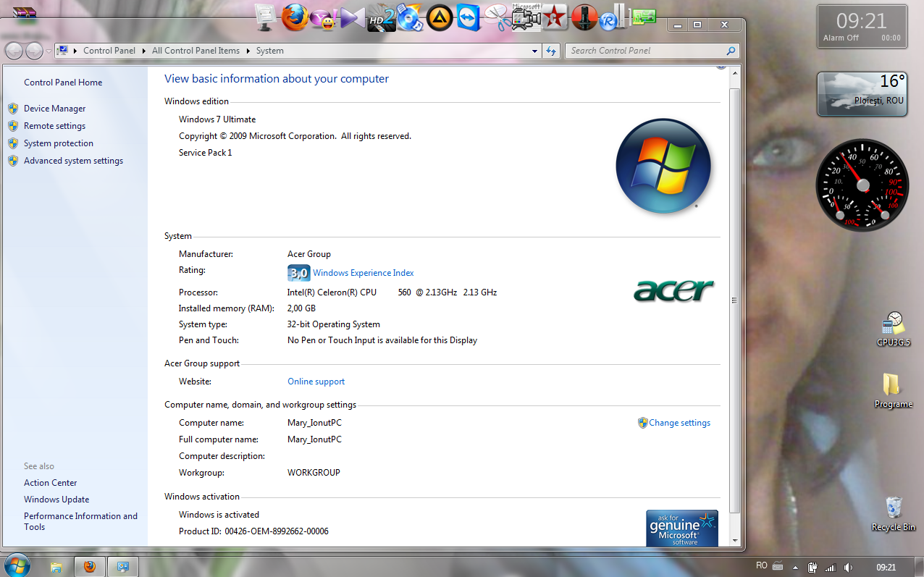This screenshot has height=577, width=924.
Task: Click the volume speaker tray icon
Action: click(848, 568)
